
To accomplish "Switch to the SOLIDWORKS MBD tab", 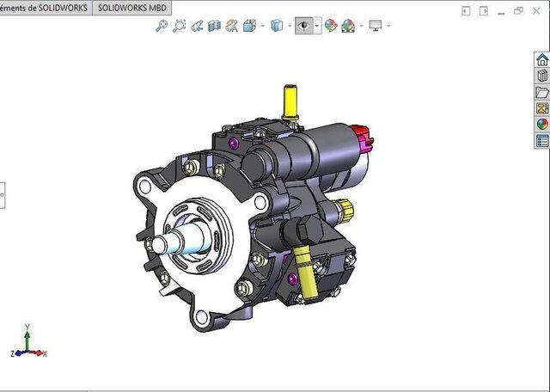I will pyautogui.click(x=131, y=7).
